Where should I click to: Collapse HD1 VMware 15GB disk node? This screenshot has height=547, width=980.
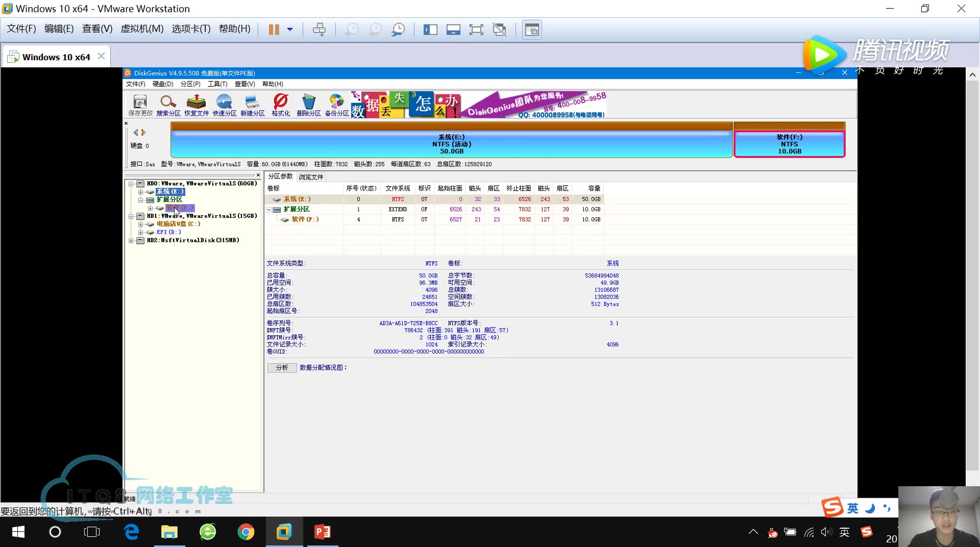pos(131,216)
